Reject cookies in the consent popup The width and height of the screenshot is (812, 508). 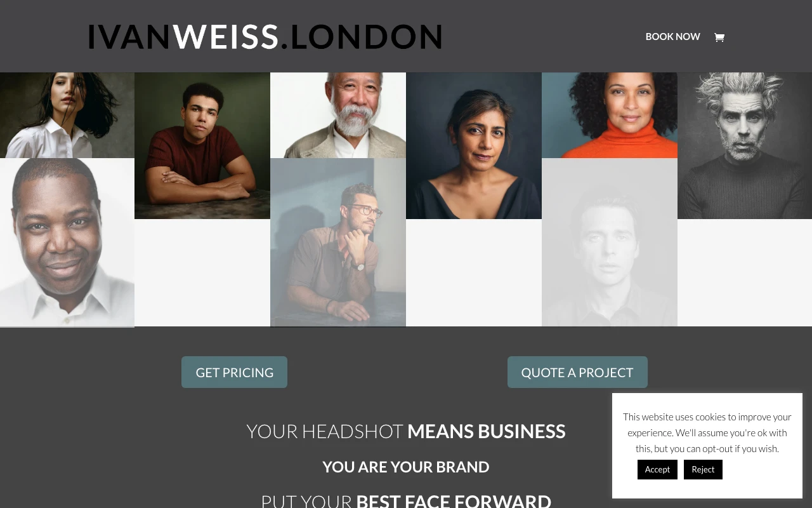click(x=703, y=469)
